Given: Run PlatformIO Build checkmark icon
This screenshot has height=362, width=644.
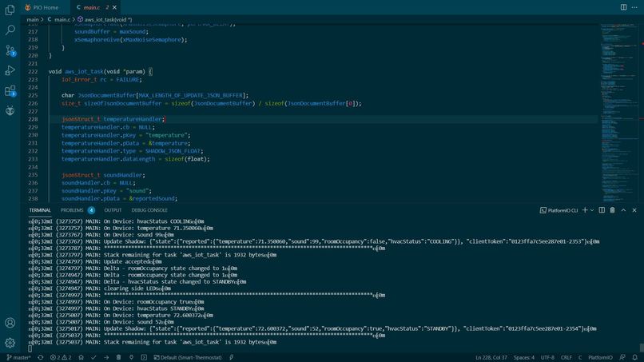Looking at the screenshot, I should coord(93,357).
